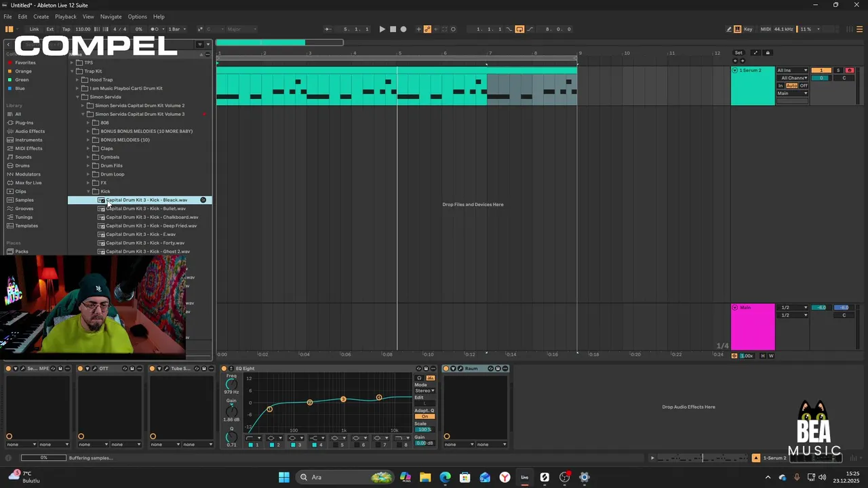The height and width of the screenshot is (488, 868).
Task: Toggle the arrangement loop switch
Action: [519, 29]
